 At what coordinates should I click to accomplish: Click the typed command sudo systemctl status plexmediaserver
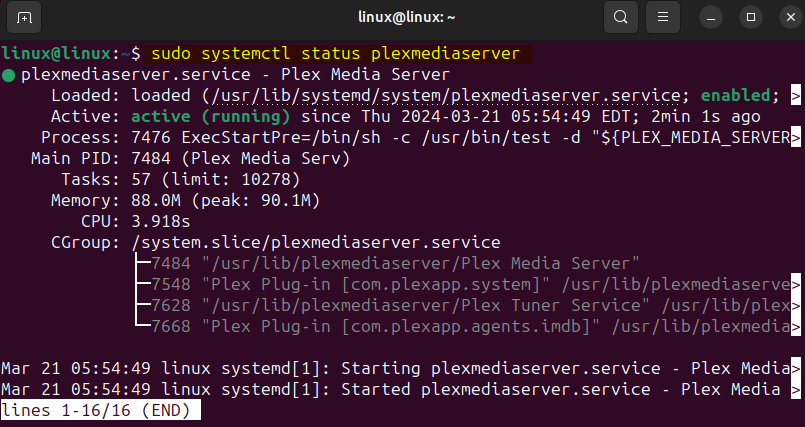336,53
